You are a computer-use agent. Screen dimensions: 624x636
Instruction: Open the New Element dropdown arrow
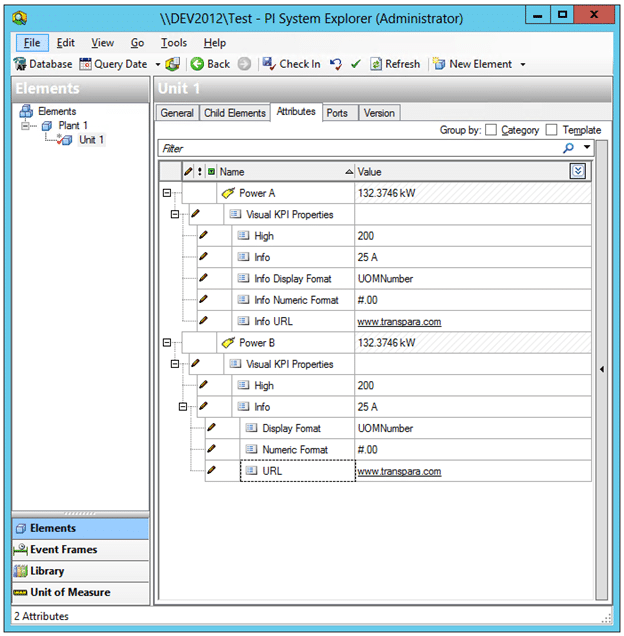click(x=522, y=65)
